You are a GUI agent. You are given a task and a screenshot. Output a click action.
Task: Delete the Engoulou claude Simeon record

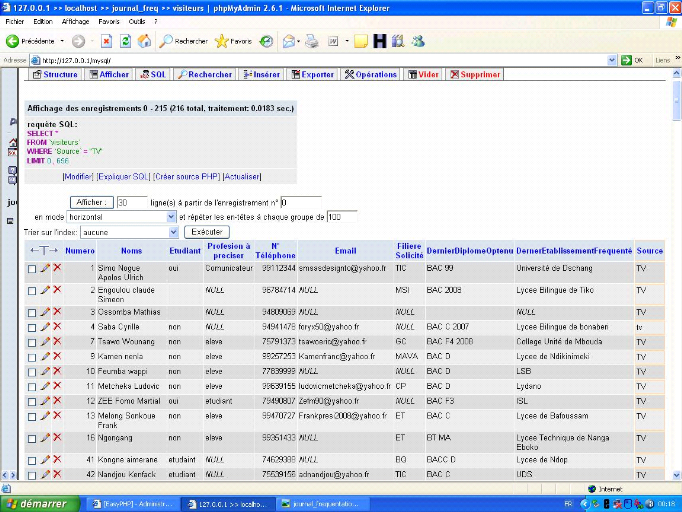(x=57, y=289)
